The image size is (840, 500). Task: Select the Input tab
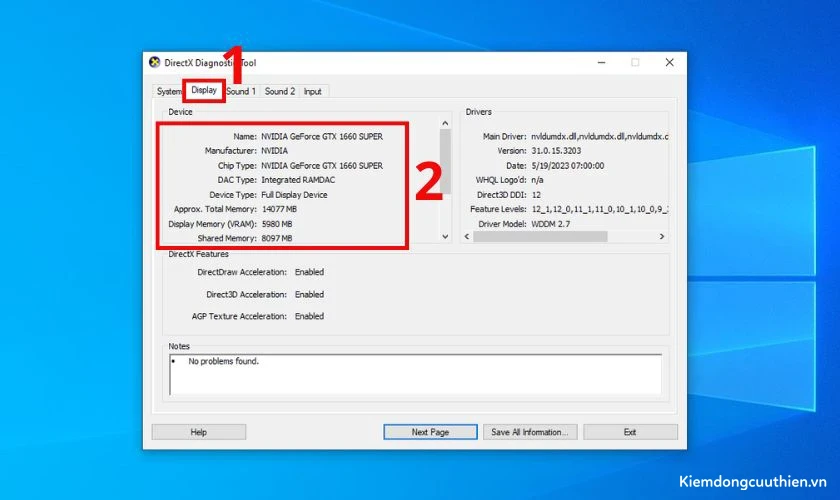pyautogui.click(x=313, y=92)
